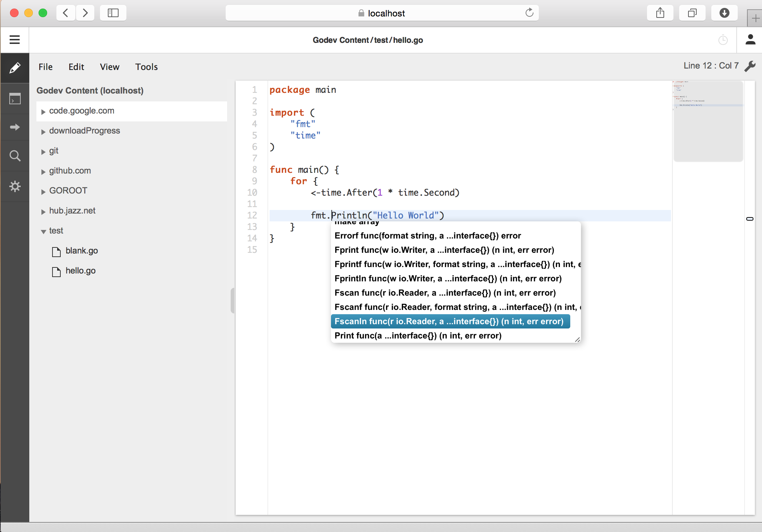The image size is (762, 532).
Task: Select the pencil editor icon in sidebar
Action: [15, 68]
